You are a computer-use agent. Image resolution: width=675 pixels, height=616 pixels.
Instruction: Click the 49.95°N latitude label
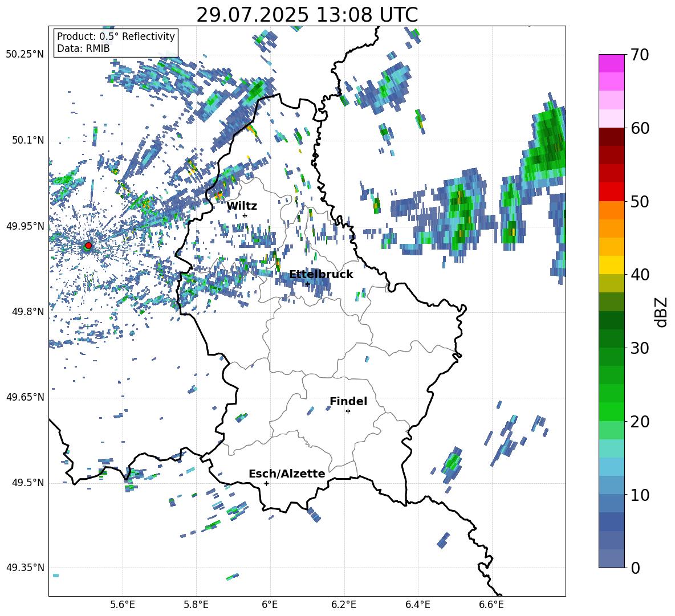point(25,226)
